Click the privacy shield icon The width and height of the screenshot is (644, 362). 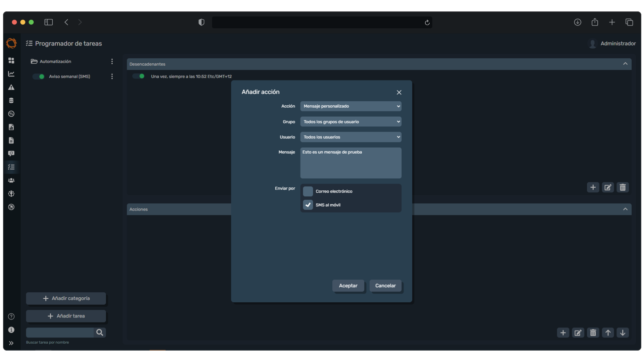(201, 22)
